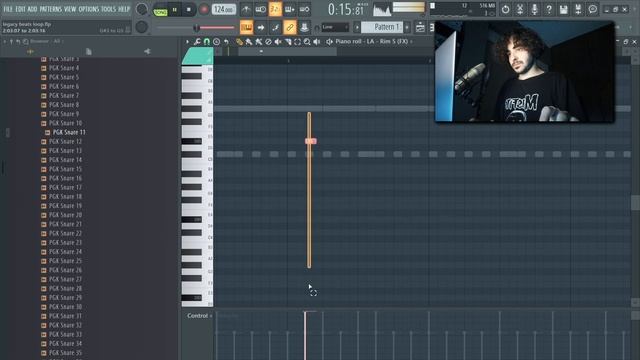640x360 pixels.
Task: Toggle the highlighted typing keyboard to piano icon
Action: [x=246, y=27]
